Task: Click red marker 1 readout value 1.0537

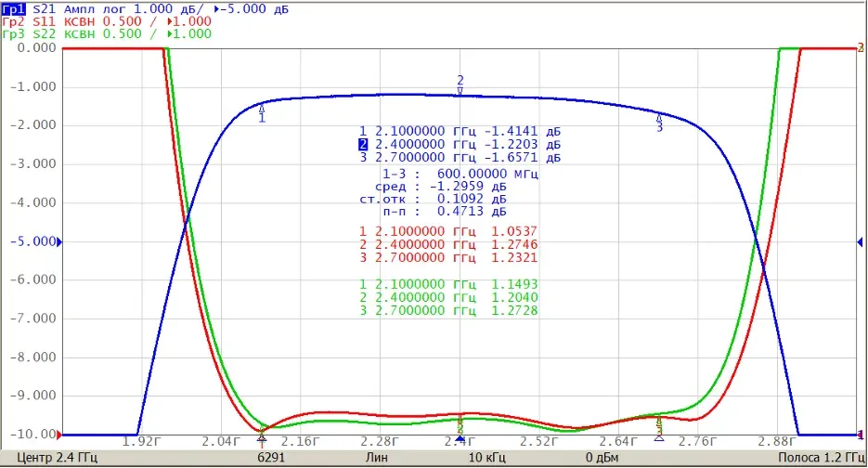Action: pyautogui.click(x=514, y=231)
